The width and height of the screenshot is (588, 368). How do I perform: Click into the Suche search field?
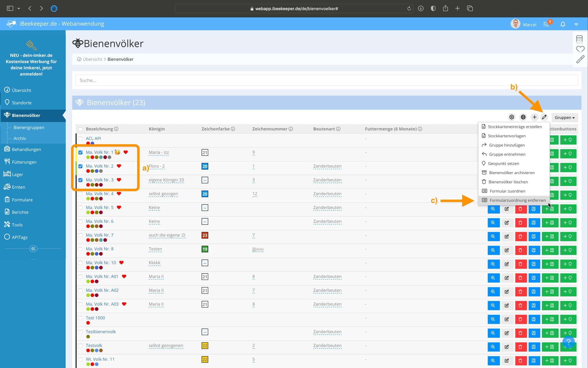(x=326, y=80)
